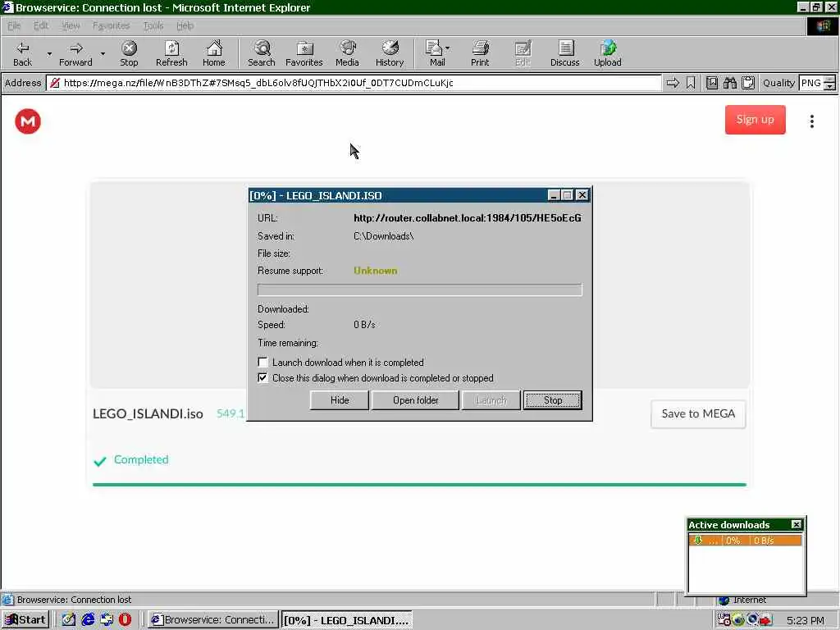Viewport: 840px width, 630px height.
Task: Click the Discuss toolbar button
Action: coord(564,53)
